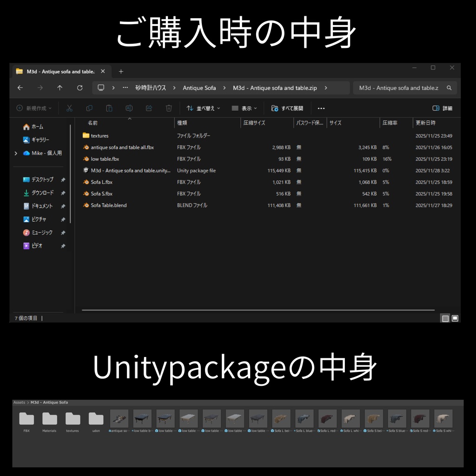
Task: Open a new Explorer tab
Action: click(121, 71)
